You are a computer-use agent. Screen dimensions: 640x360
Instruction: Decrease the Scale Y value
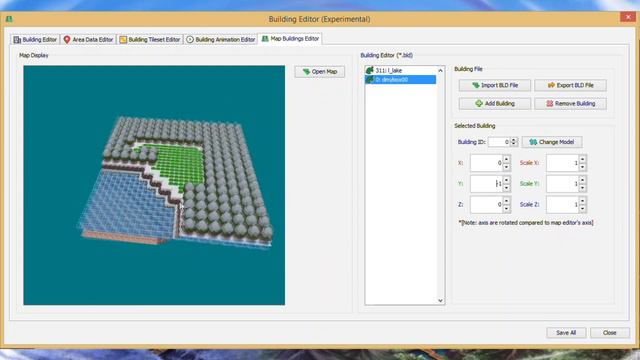[583, 188]
